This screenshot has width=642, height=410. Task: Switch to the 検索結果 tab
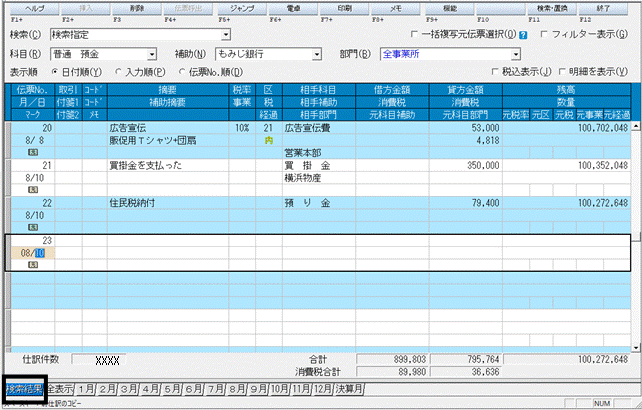pyautogui.click(x=25, y=389)
